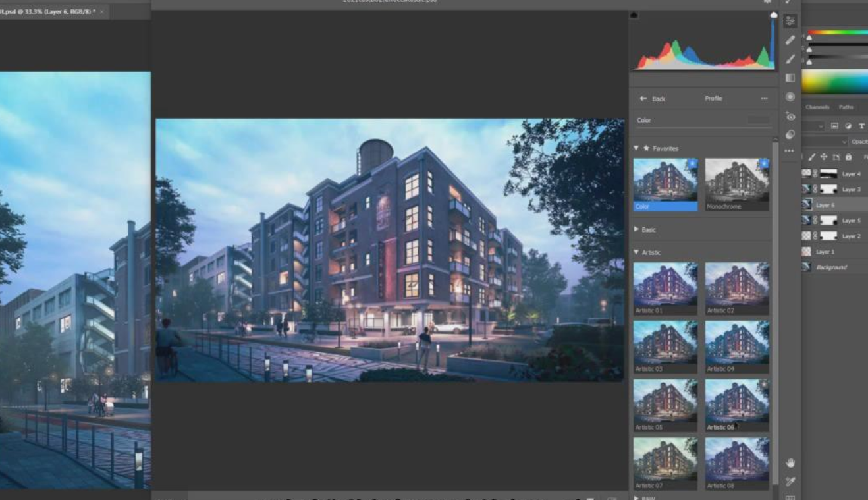Pick a color from the spectrum ramp

tap(834, 81)
